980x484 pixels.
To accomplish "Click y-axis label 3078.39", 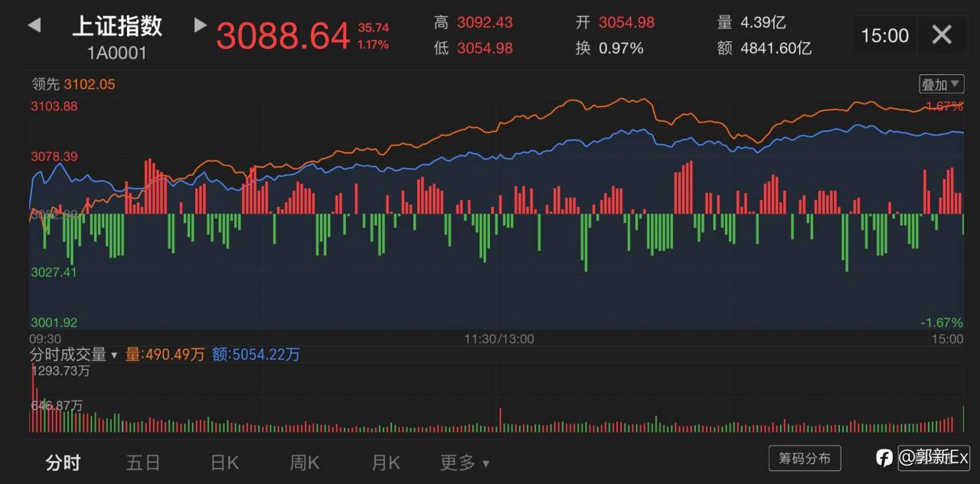I will pos(54,156).
